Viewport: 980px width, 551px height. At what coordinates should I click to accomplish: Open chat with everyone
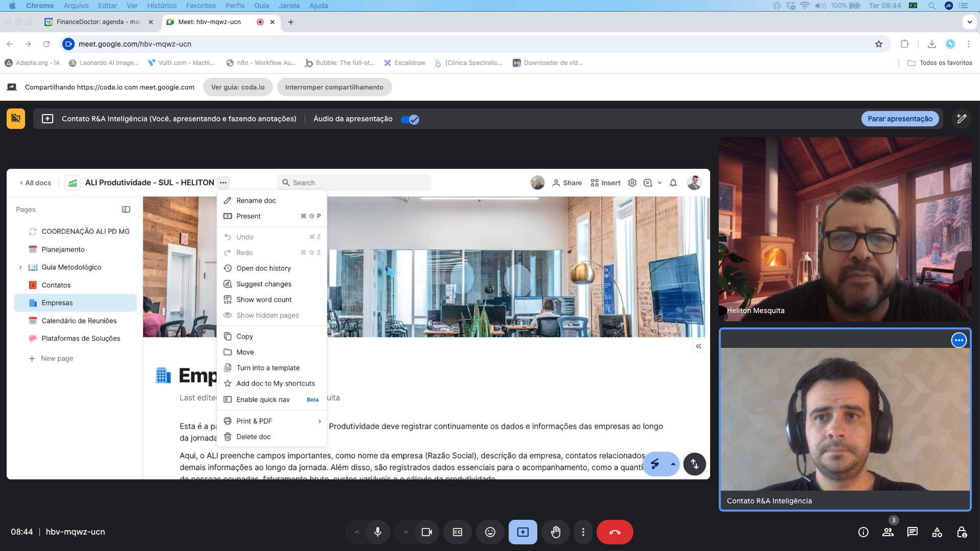point(913,532)
